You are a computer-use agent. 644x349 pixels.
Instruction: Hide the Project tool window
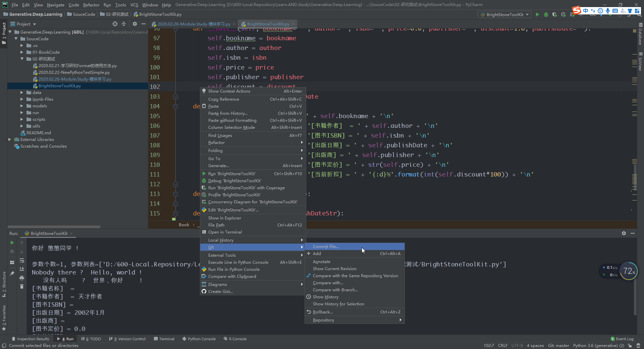[144, 24]
